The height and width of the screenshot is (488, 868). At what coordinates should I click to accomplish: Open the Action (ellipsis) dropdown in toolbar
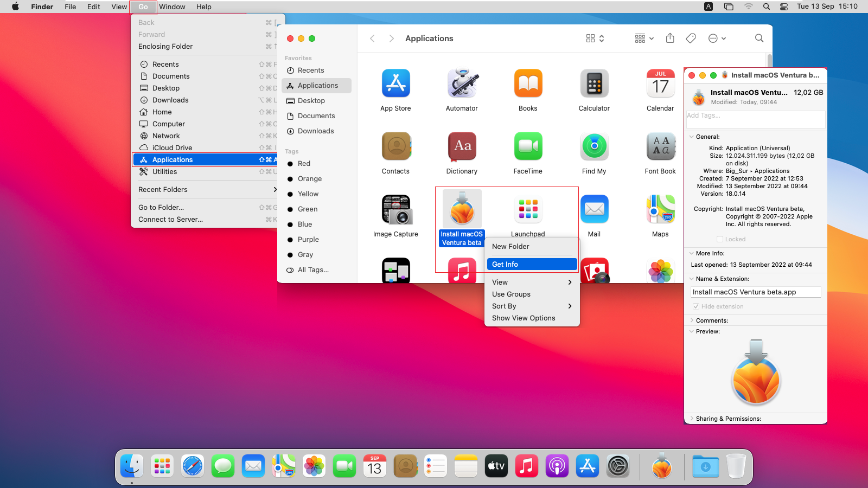coord(717,38)
